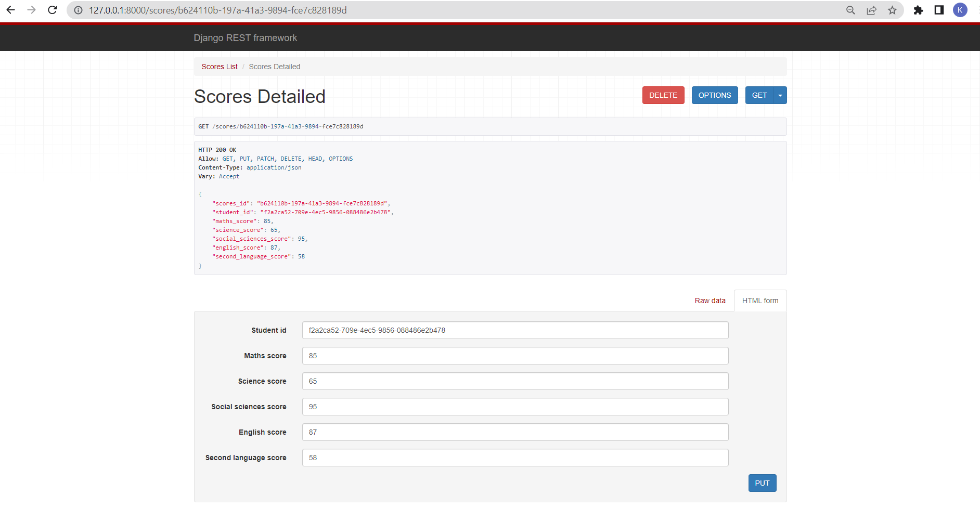The image size is (980, 508).
Task: Click the Vary: Accept header line
Action: pos(218,176)
